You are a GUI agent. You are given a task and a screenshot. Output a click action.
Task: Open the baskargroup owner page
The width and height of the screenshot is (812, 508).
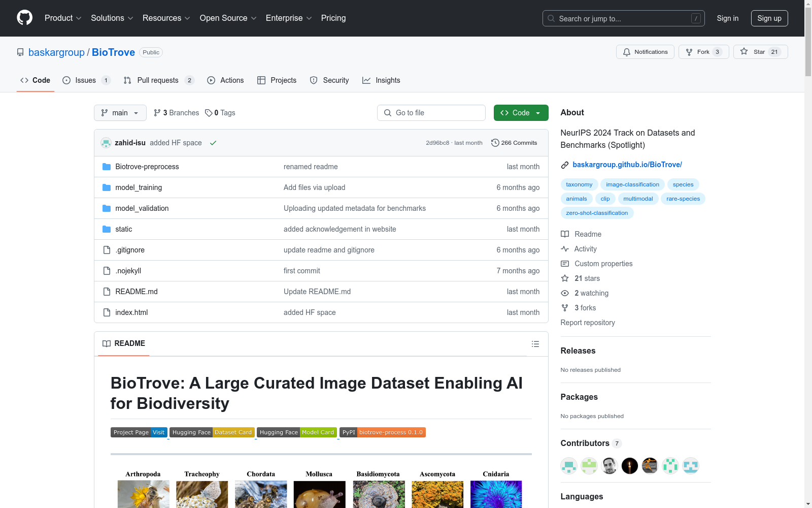click(56, 52)
